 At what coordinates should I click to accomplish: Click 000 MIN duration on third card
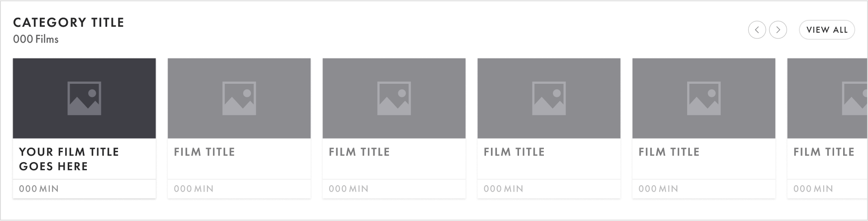[349, 189]
